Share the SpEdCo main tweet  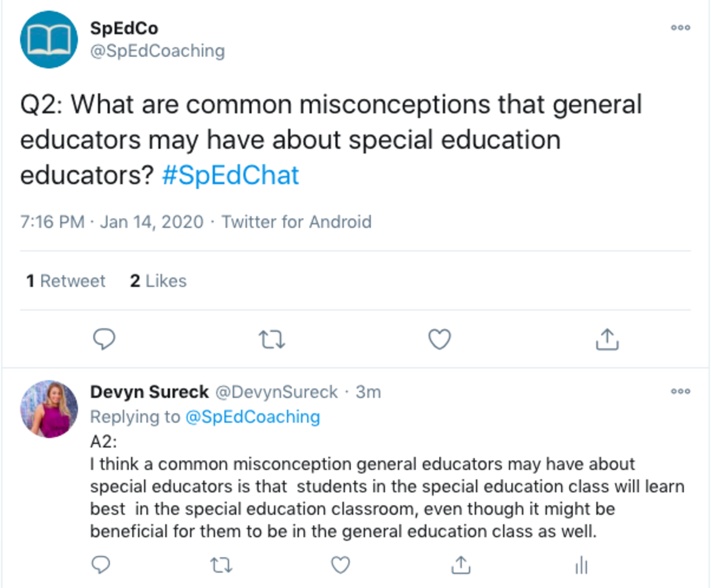pos(607,339)
